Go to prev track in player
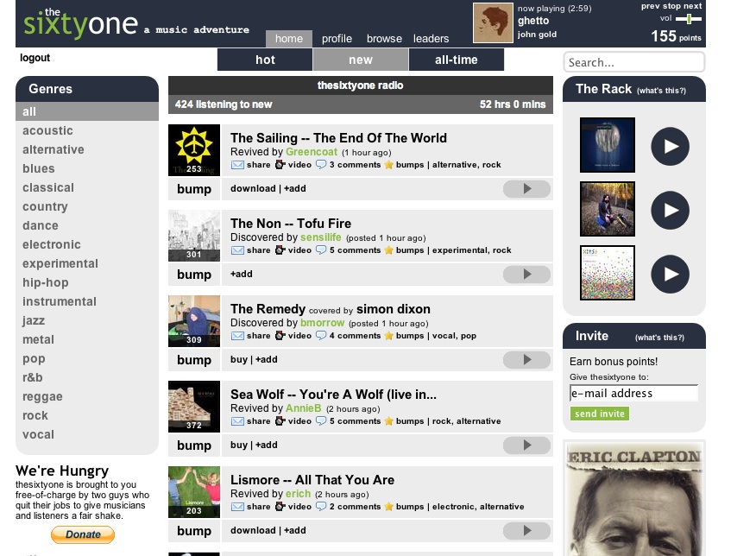Image resolution: width=756 pixels, height=556 pixels. (651, 6)
